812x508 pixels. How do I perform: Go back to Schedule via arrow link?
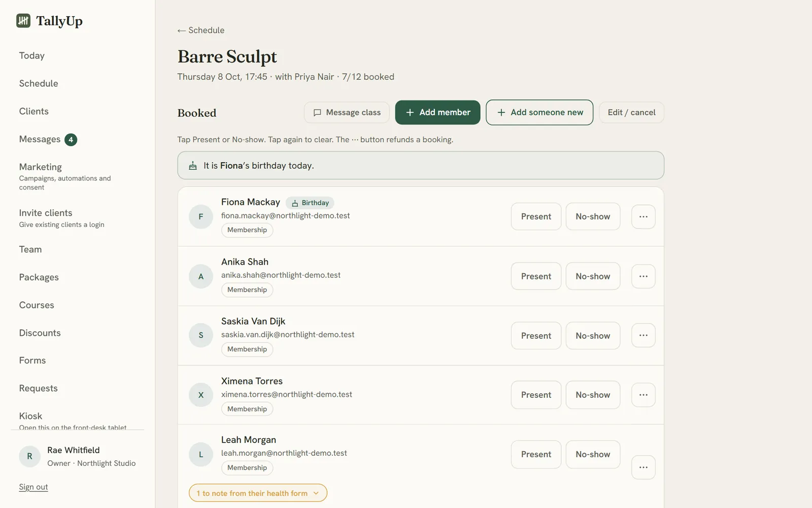[x=201, y=30]
